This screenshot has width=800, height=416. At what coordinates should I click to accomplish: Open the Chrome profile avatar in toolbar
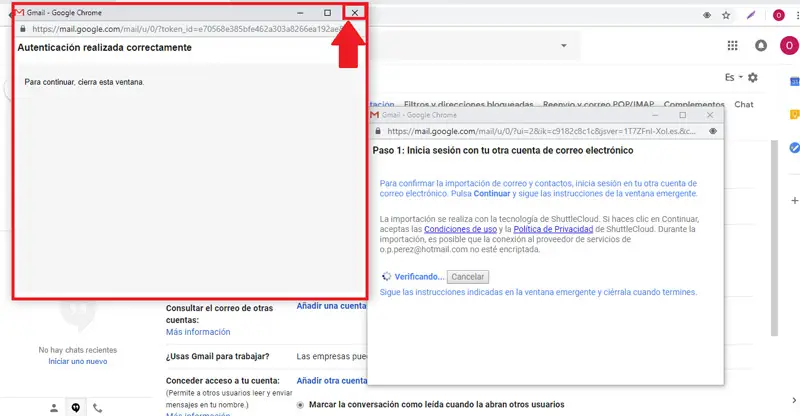point(779,15)
